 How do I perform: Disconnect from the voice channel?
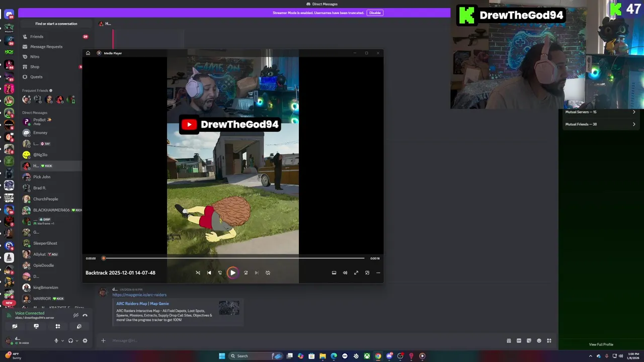pyautogui.click(x=85, y=315)
